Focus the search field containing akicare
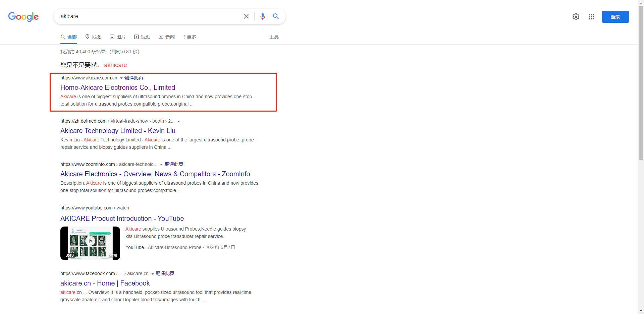This screenshot has height=314, width=644. [149, 16]
